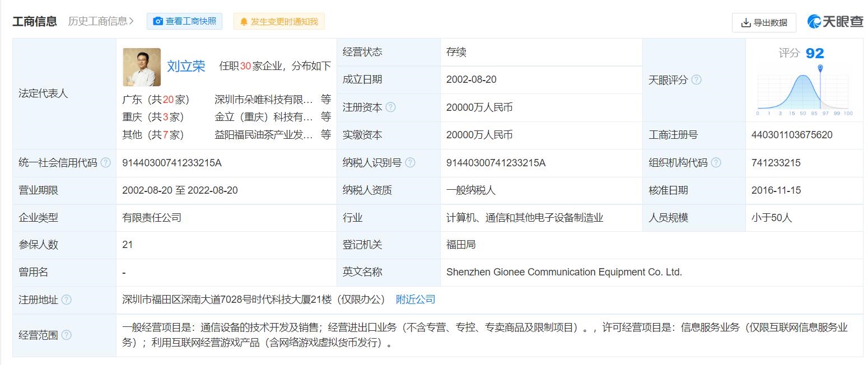
Task: Click the address 深圳市福田区深南大道7028号 text
Action: 254,300
